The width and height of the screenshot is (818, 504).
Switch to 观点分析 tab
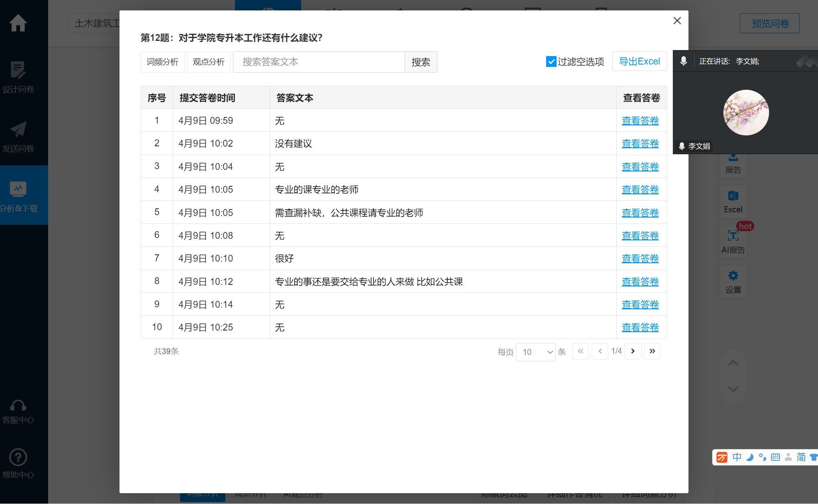pos(209,62)
